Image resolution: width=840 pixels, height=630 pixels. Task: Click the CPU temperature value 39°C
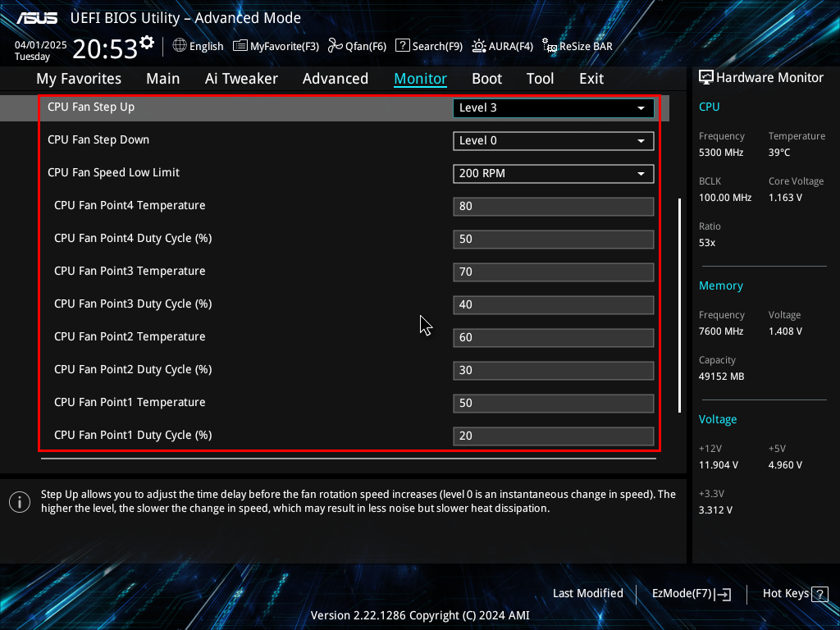[x=779, y=153]
